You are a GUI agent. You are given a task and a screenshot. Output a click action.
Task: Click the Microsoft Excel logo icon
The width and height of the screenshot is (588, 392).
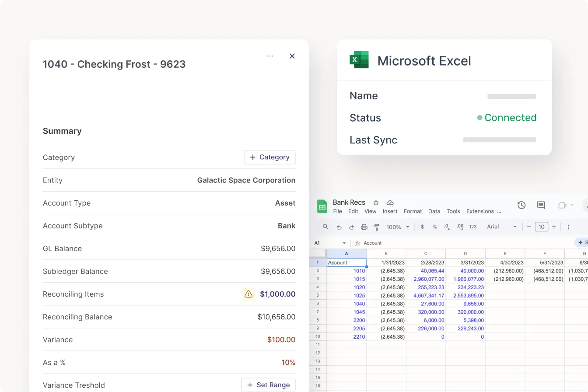coord(359,60)
